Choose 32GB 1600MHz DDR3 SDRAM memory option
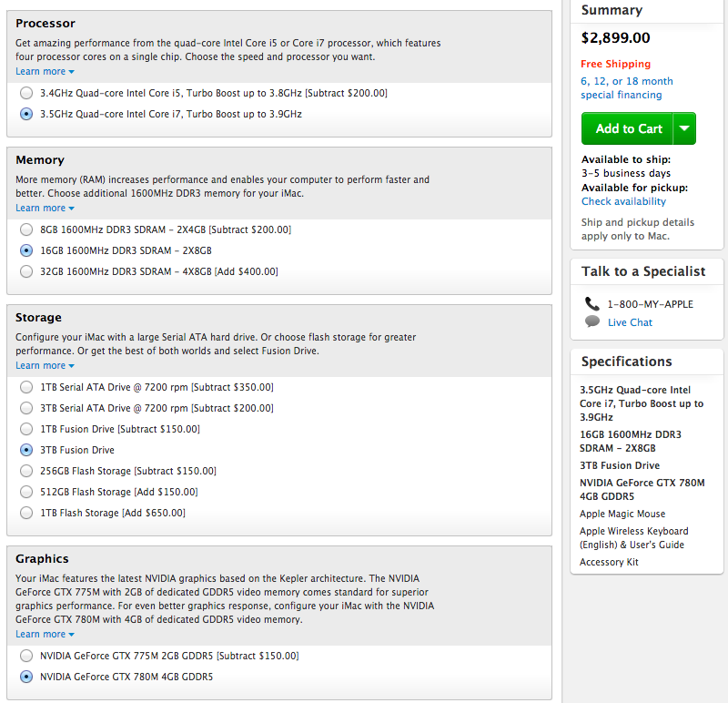728x703 pixels. click(x=26, y=271)
